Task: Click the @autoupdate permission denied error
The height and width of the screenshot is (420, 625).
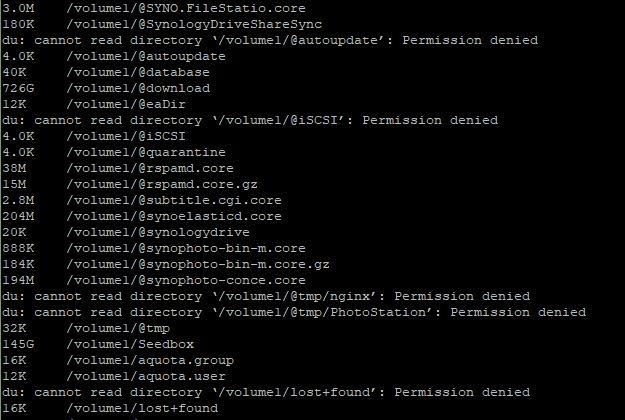Action: (270, 40)
